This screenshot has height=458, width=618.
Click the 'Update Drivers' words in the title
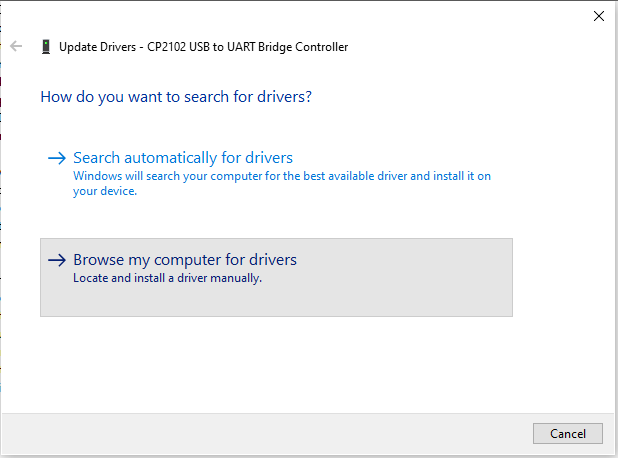coord(97,47)
